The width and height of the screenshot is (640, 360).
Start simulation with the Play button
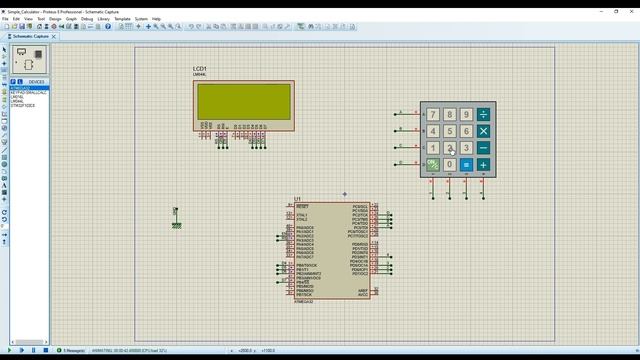click(x=9, y=350)
